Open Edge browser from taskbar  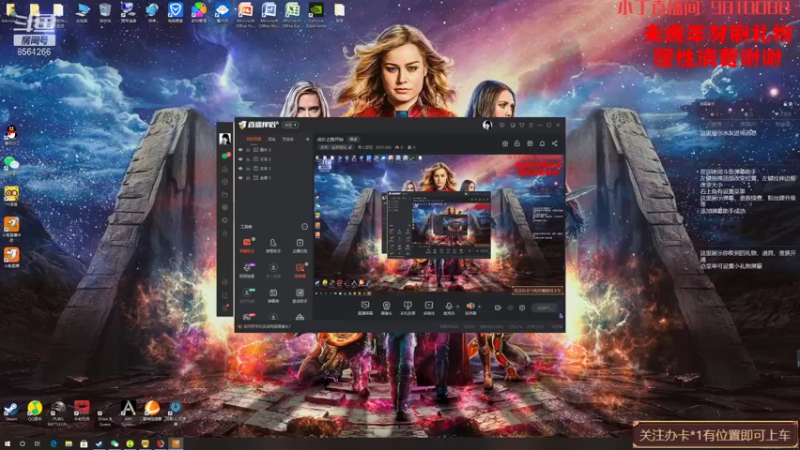click(x=54, y=444)
